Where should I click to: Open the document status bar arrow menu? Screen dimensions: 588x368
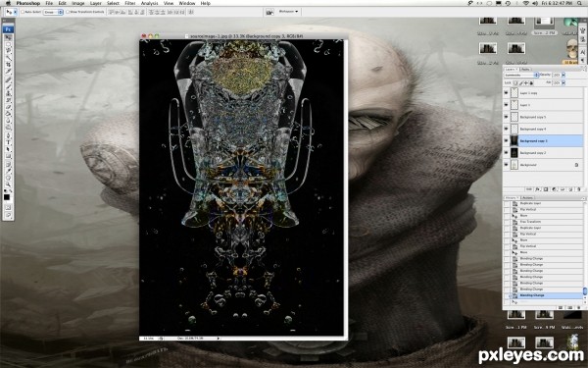click(219, 339)
